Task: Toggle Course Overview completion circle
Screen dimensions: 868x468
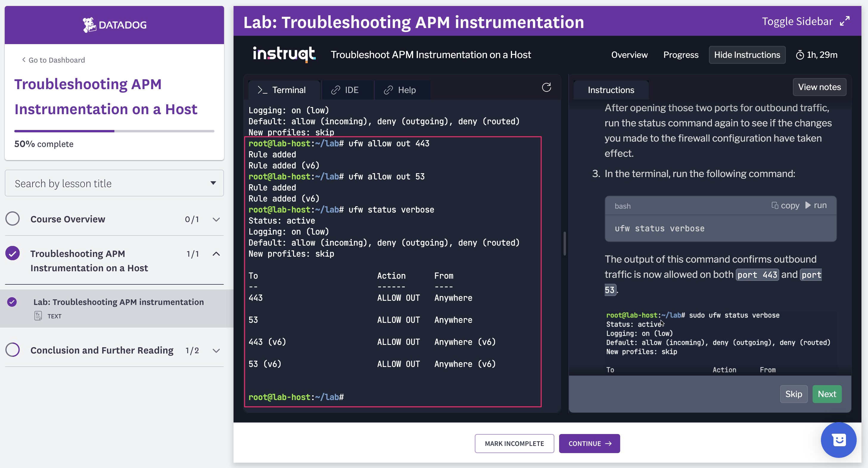Action: (x=13, y=218)
